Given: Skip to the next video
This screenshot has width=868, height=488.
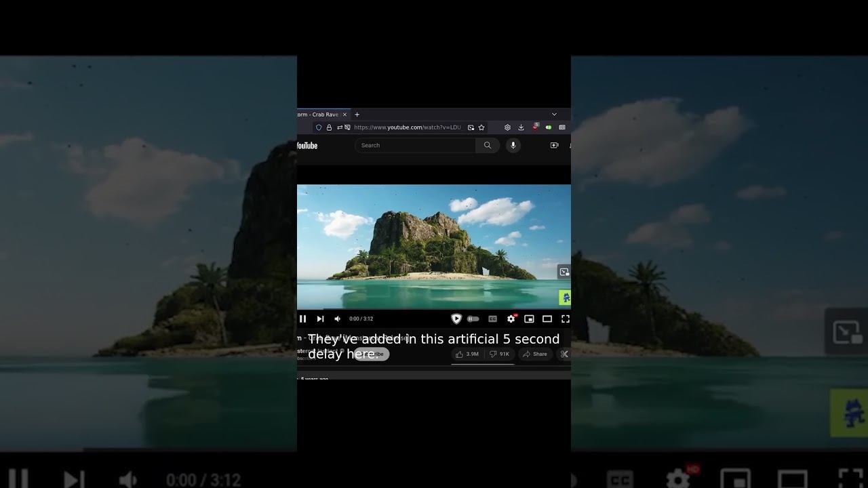Looking at the screenshot, I should coord(320,319).
